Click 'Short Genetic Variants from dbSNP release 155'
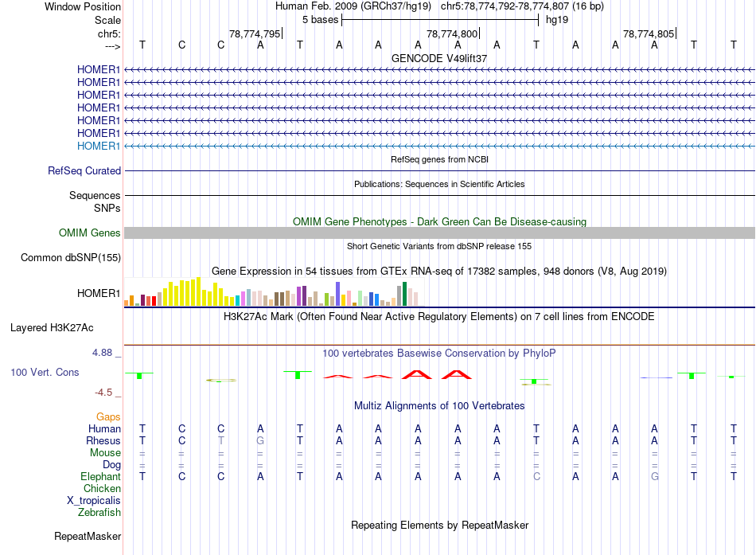 point(439,246)
